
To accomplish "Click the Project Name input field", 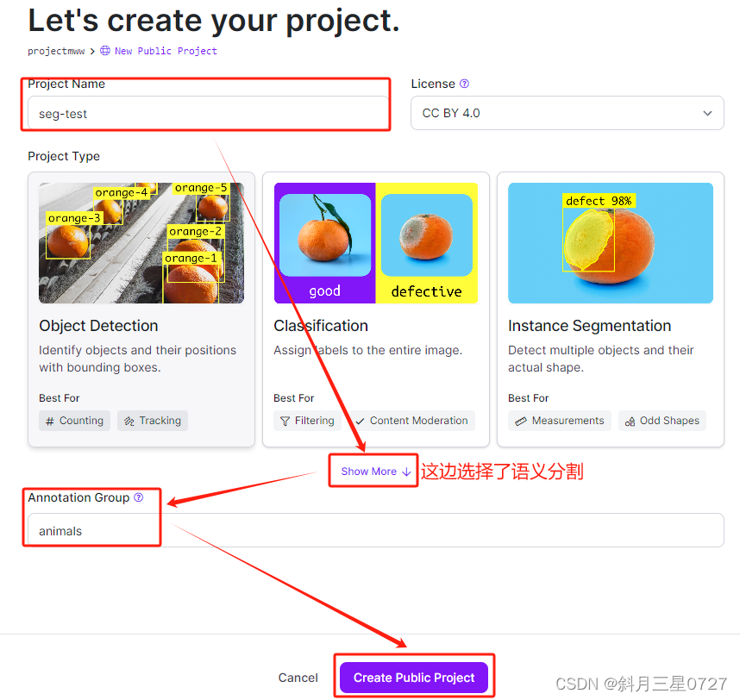I will 208,113.
